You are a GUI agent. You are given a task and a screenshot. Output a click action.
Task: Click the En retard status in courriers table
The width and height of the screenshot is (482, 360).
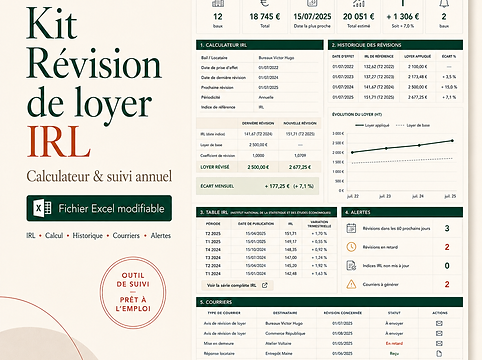(x=394, y=343)
